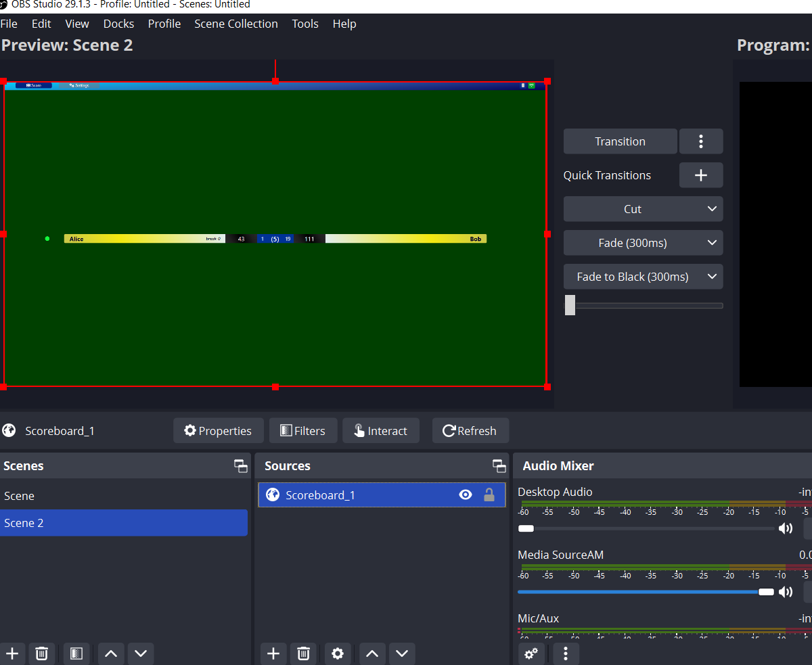
Task: Open Filters for the Scoreboard_1 source
Action: pyautogui.click(x=303, y=431)
